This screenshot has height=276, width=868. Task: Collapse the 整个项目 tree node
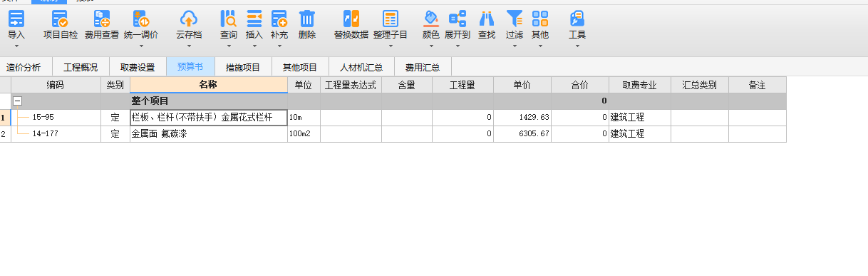pos(18,101)
